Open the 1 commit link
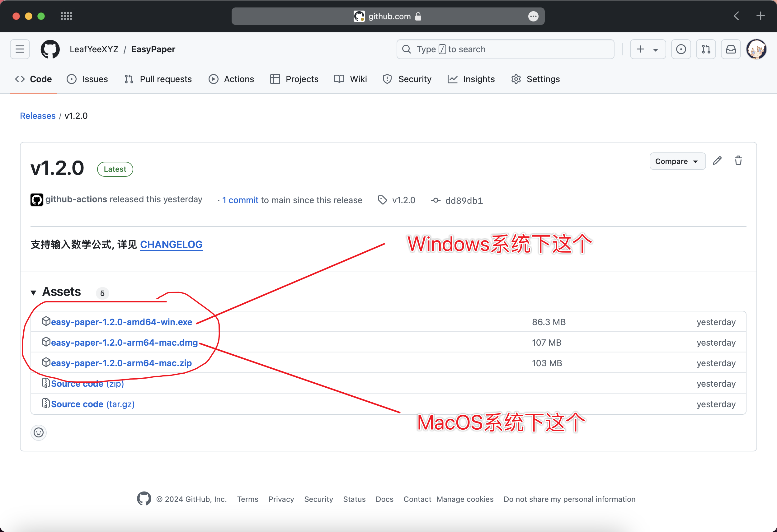Image resolution: width=777 pixels, height=532 pixels. point(240,200)
